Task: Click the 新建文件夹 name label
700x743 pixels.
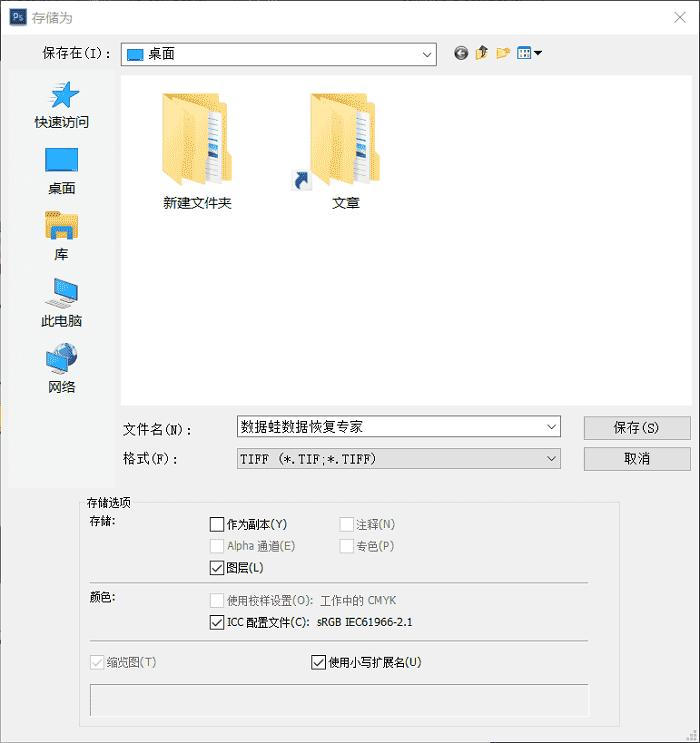Action: [197, 203]
